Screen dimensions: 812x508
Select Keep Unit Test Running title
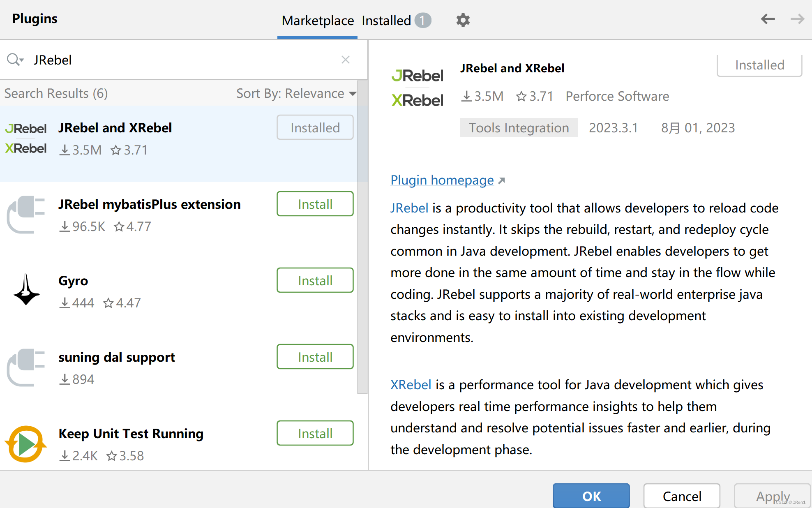(x=131, y=434)
